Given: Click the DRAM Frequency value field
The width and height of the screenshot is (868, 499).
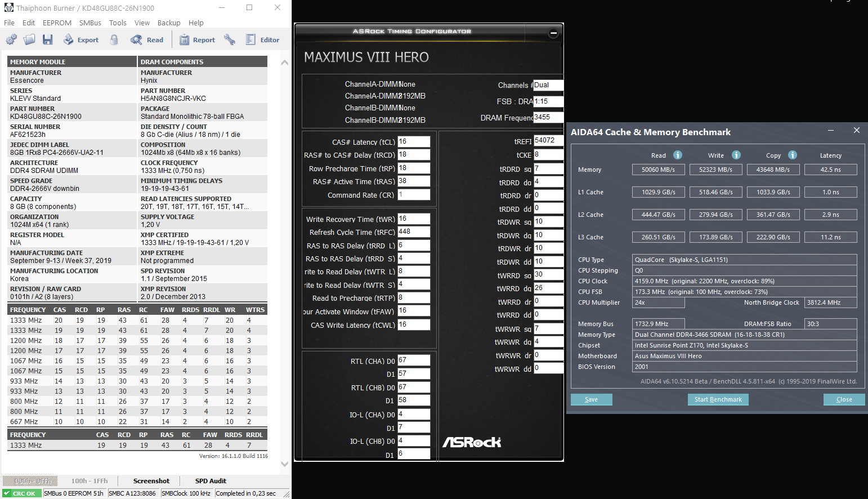Looking at the screenshot, I should (x=548, y=117).
